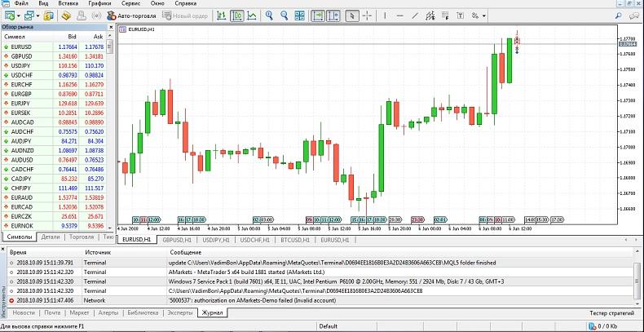This screenshot has height=332, width=644.
Task: Switch chart to line chart display
Action: pos(252,15)
